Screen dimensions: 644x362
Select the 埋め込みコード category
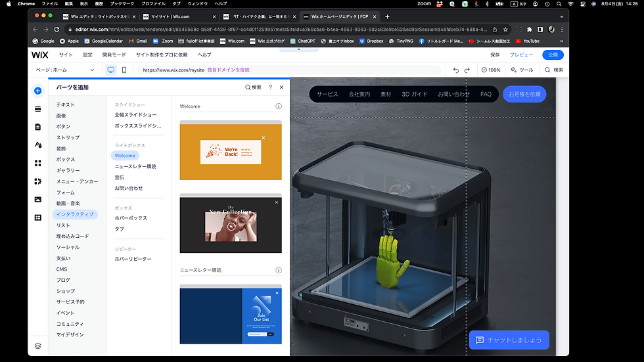(x=73, y=236)
